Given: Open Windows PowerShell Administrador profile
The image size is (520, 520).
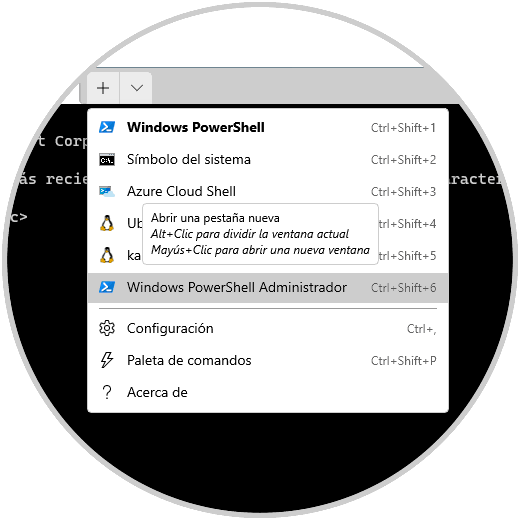Looking at the screenshot, I should [268, 288].
